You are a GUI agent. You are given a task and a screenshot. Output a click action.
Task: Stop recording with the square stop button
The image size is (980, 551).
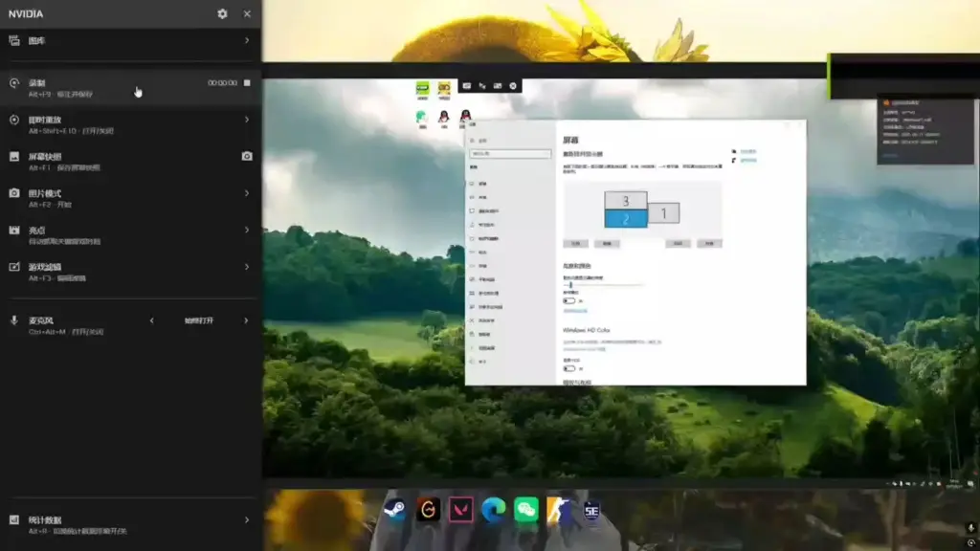(x=247, y=82)
